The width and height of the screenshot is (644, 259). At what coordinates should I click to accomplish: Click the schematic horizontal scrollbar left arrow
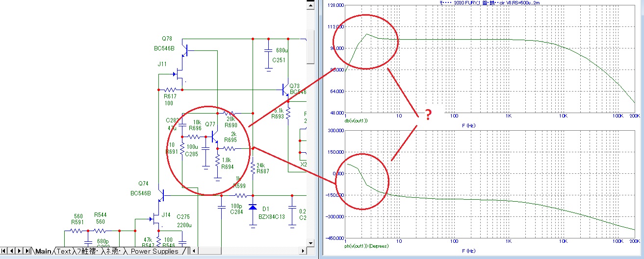coord(193,251)
